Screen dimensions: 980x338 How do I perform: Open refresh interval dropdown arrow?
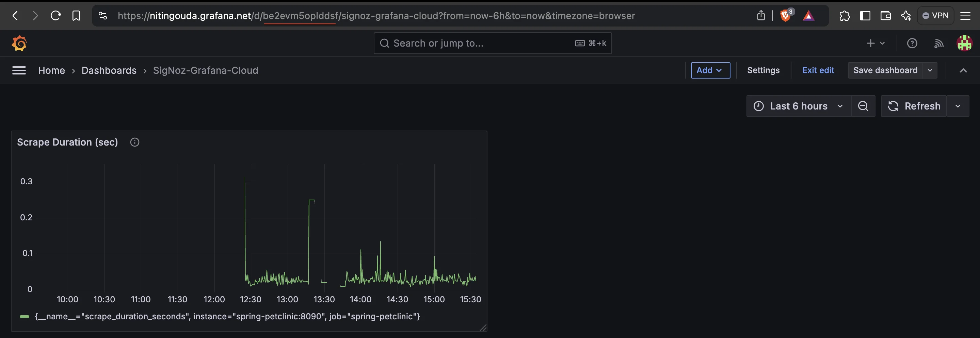(x=958, y=106)
